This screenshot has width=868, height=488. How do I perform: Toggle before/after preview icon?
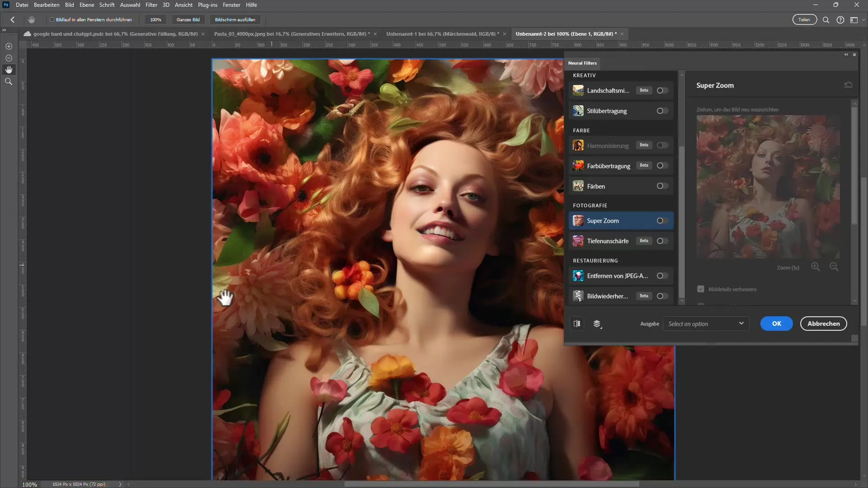(577, 324)
